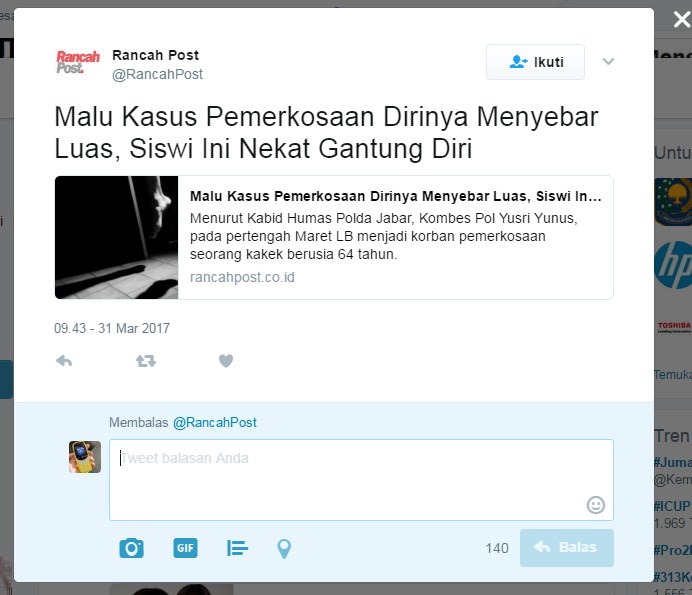The width and height of the screenshot is (692, 595).
Task: Click the article preview thumbnail image
Action: (x=117, y=237)
